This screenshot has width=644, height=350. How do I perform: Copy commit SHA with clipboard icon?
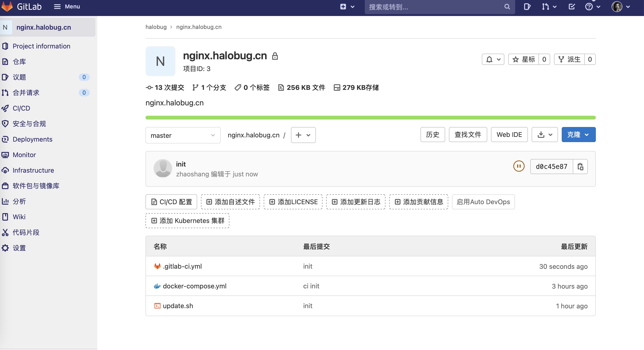[x=580, y=166]
